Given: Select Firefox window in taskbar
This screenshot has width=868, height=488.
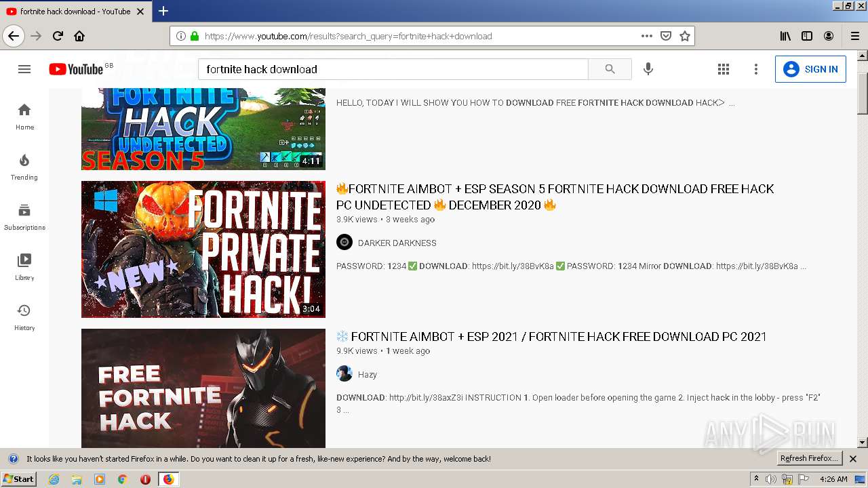Looking at the screenshot, I should point(168,479).
